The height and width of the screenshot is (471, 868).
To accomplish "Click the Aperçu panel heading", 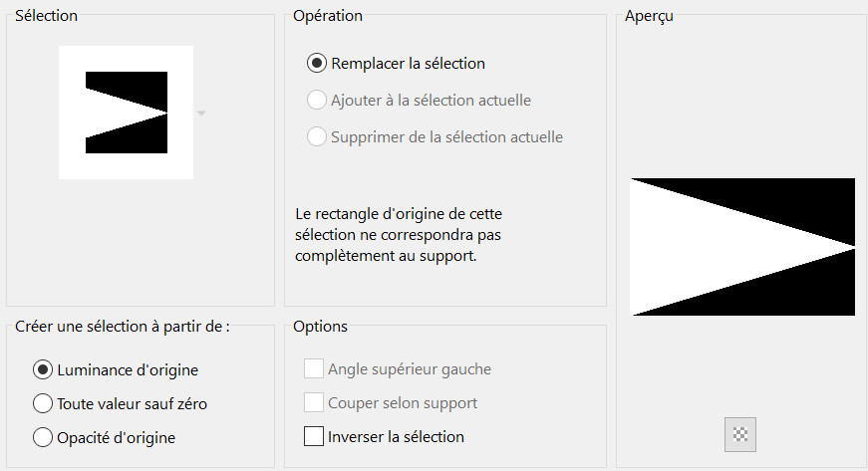I will point(648,16).
